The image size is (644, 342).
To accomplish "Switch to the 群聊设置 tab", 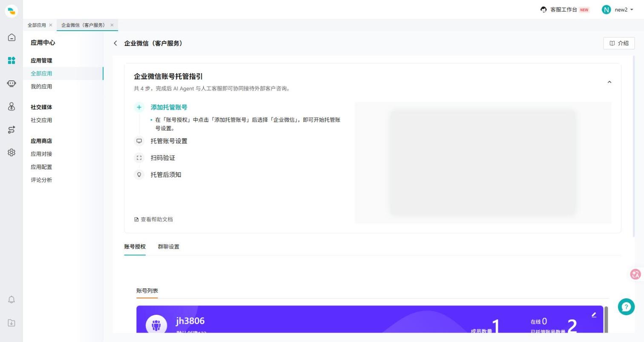I will coord(169,247).
